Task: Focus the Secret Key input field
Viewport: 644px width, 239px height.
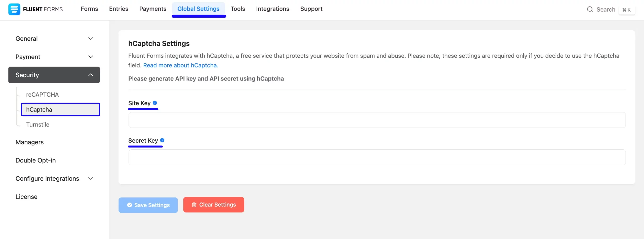Action: pos(377,157)
